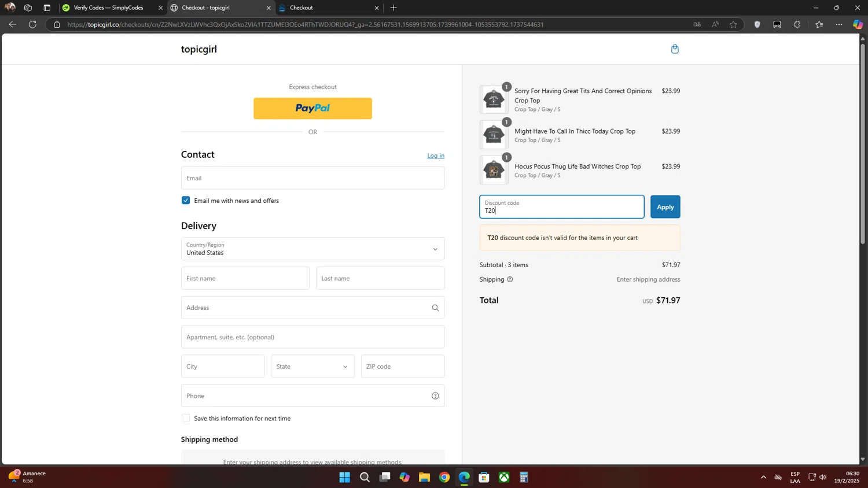The image size is (868, 488).
Task: Close the Checkout - topicgirl tab
Action: pos(269,8)
